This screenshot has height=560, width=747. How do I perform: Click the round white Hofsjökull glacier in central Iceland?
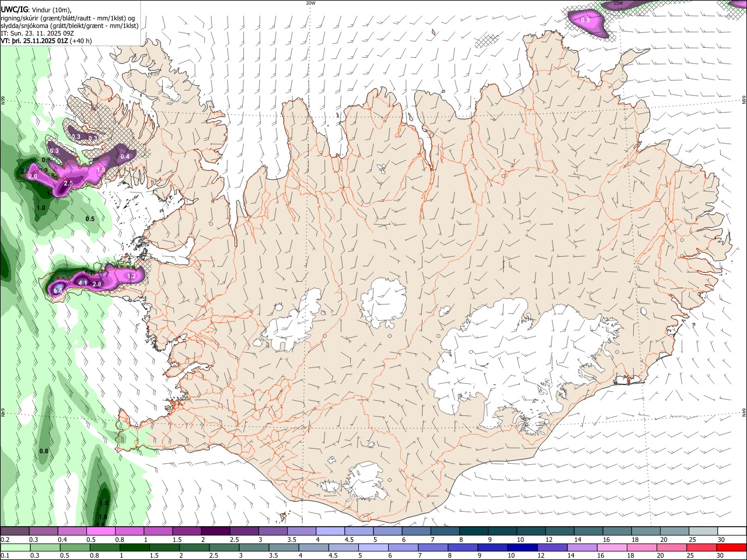tap(383, 302)
